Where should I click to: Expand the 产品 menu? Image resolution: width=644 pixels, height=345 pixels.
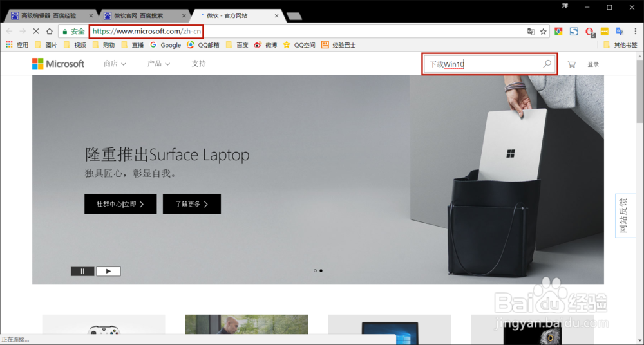pyautogui.click(x=158, y=64)
